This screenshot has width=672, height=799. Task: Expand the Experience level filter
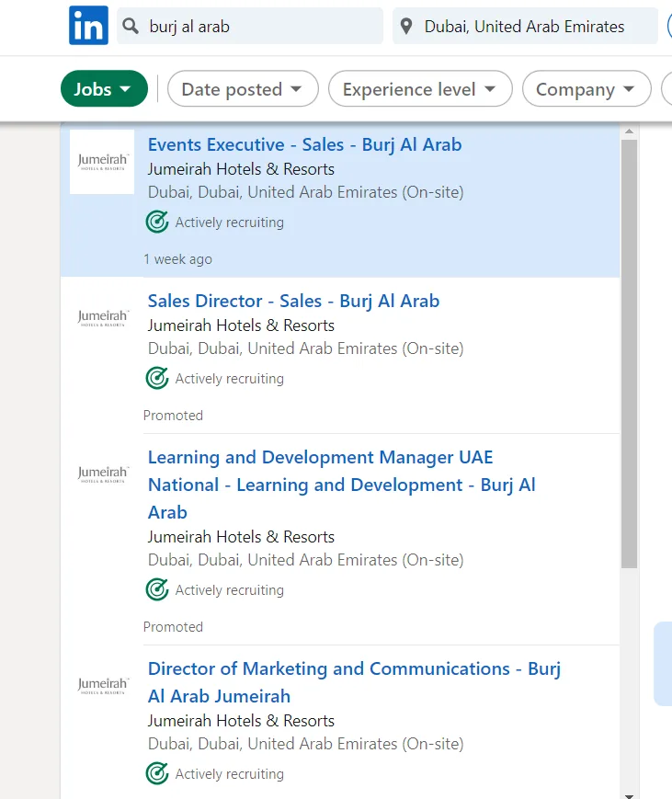[x=420, y=88]
